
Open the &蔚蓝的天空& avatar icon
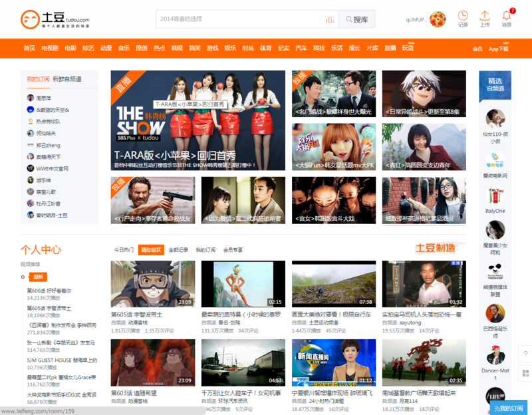30,110
